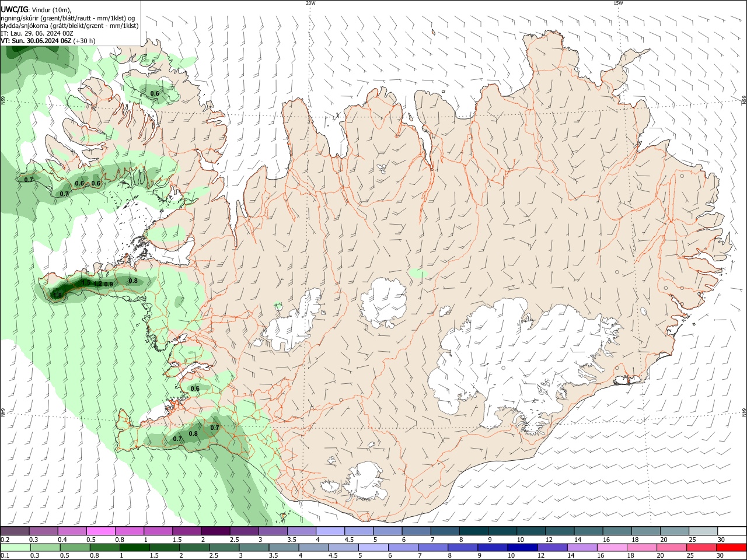747x560 pixels.
Task: Pick the light gray 25 snow swatch
Action: click(x=703, y=531)
